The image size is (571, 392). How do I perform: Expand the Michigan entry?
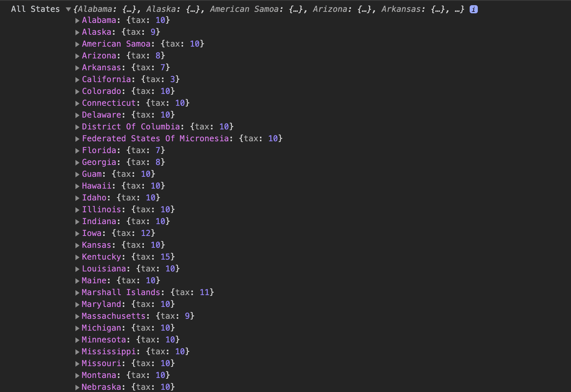pos(77,328)
